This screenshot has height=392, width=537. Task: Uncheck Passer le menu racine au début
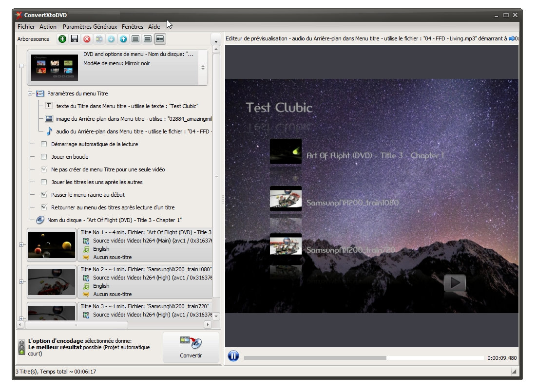[44, 194]
